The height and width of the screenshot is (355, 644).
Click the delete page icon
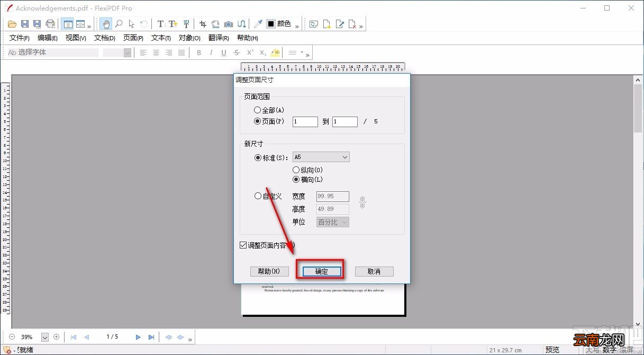(352, 24)
